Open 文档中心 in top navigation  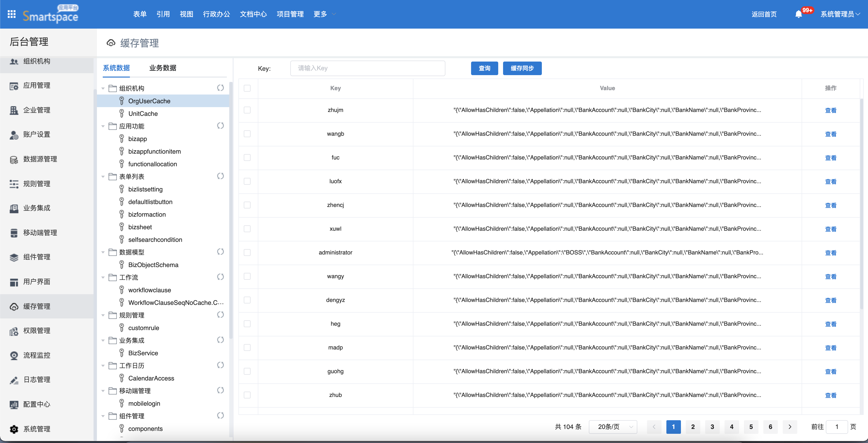pos(253,14)
